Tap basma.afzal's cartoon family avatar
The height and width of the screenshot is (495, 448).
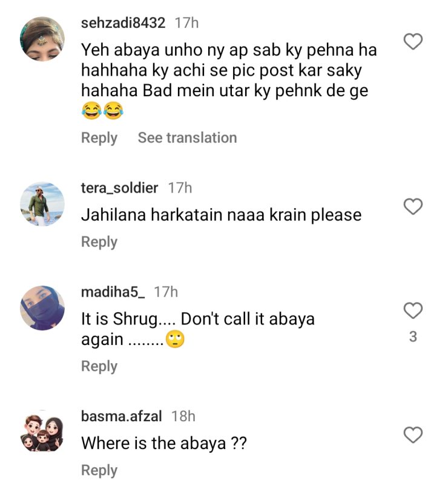point(42,431)
